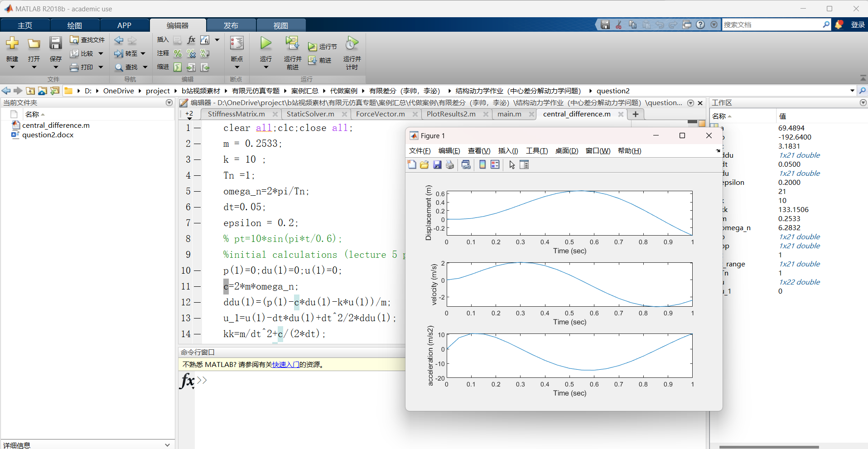Click the Workspace horizontal scrollbar
868x449 pixels.
[769, 447]
